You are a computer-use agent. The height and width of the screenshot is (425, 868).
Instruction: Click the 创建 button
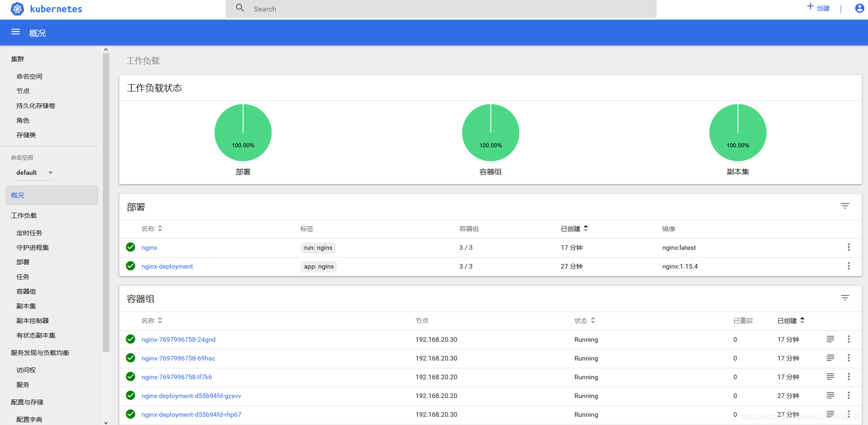819,8
